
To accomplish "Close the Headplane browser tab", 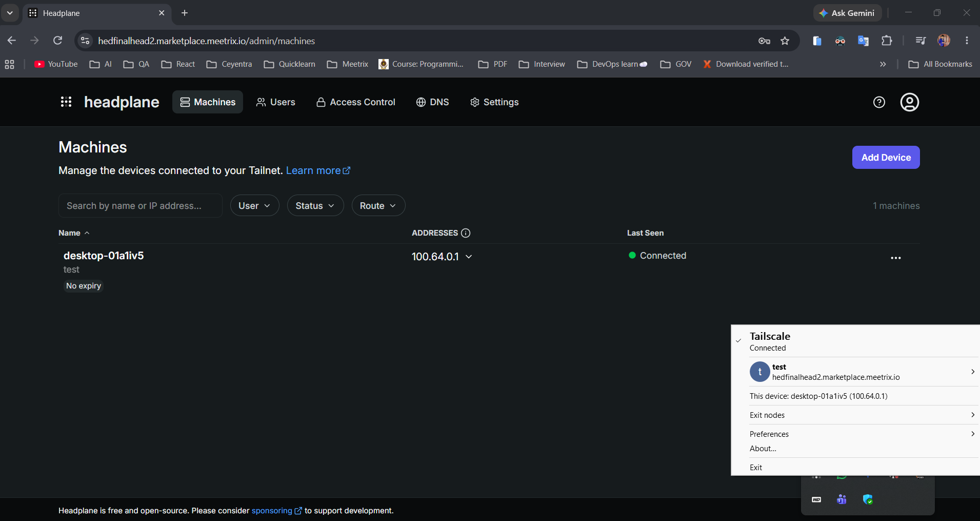I will (x=162, y=13).
